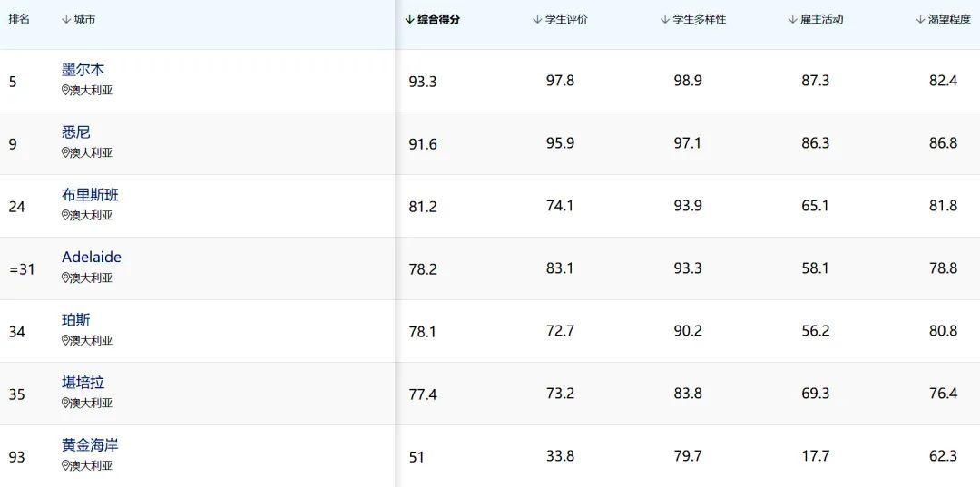This screenshot has height=487, width=980.
Task: Click location pin icon under 悉尼
Action: coord(65,153)
